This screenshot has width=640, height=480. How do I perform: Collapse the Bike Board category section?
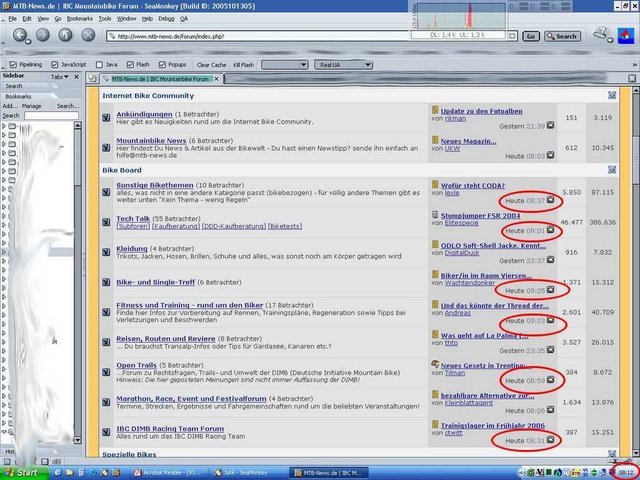(611, 170)
